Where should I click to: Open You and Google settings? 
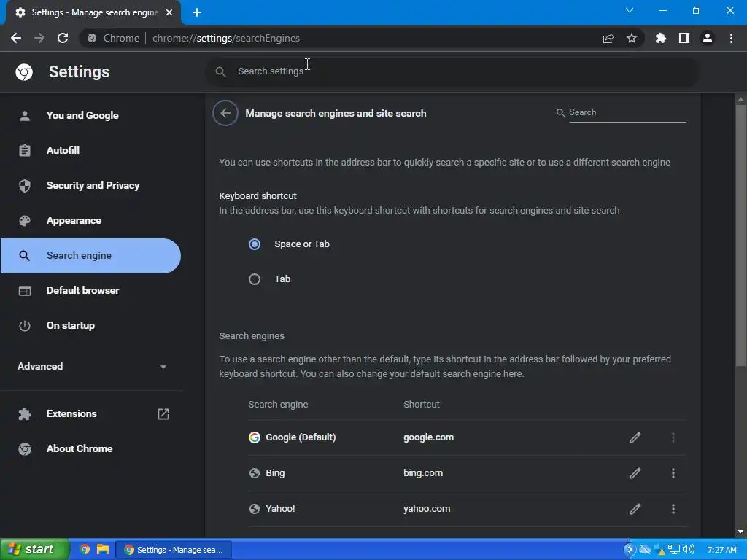[90, 115]
